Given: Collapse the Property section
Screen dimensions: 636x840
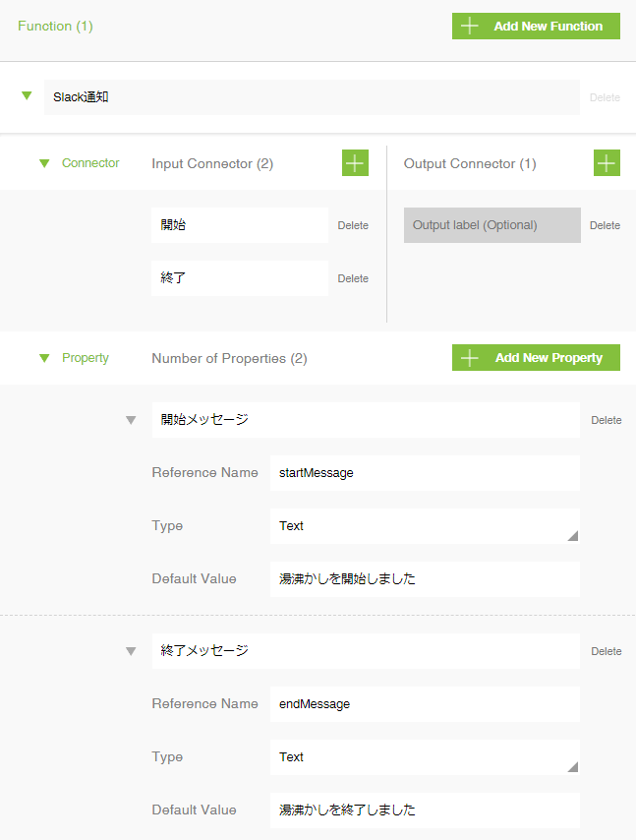Looking at the screenshot, I should click(x=44, y=358).
